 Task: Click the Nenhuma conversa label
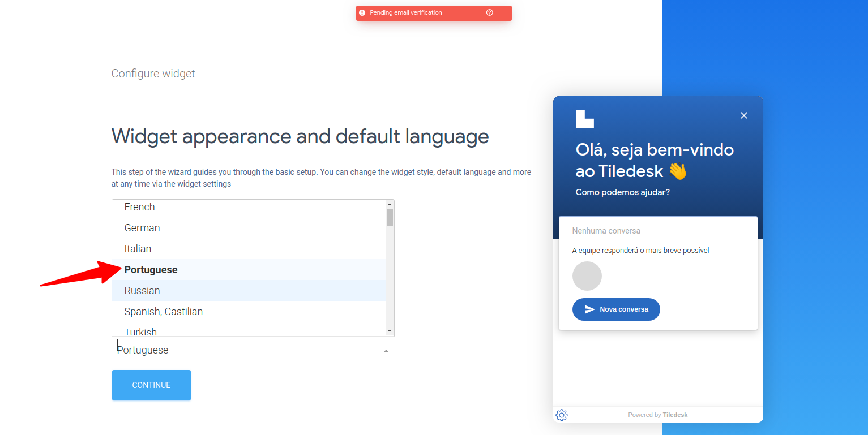pos(606,231)
